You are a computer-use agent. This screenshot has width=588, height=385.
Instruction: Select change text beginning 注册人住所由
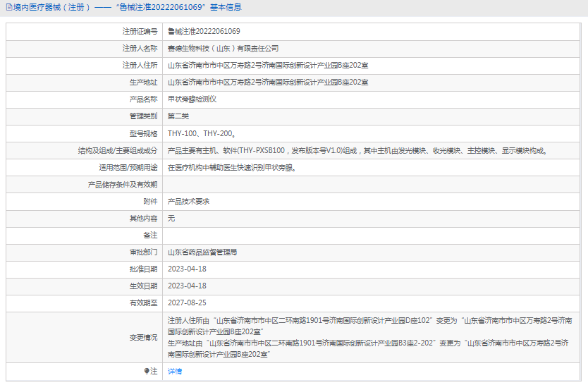(369, 326)
